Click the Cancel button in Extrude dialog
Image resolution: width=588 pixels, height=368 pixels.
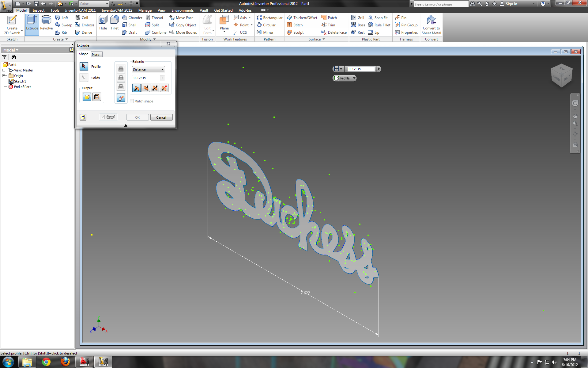coord(161,117)
